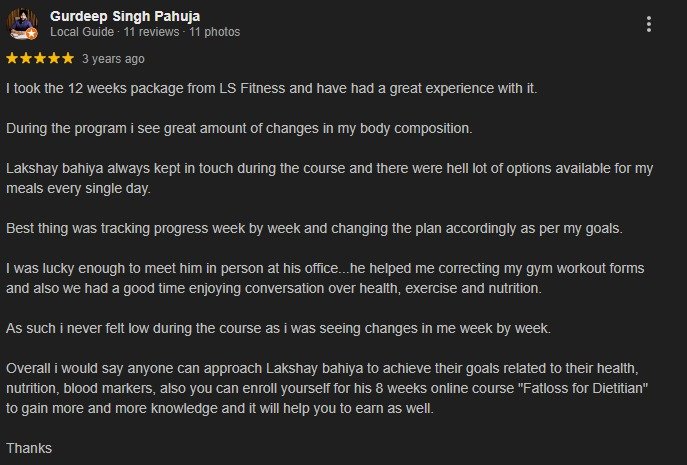Viewport: 687px width, 465px height.
Task: Click the first star in the rating
Action: tap(12, 58)
